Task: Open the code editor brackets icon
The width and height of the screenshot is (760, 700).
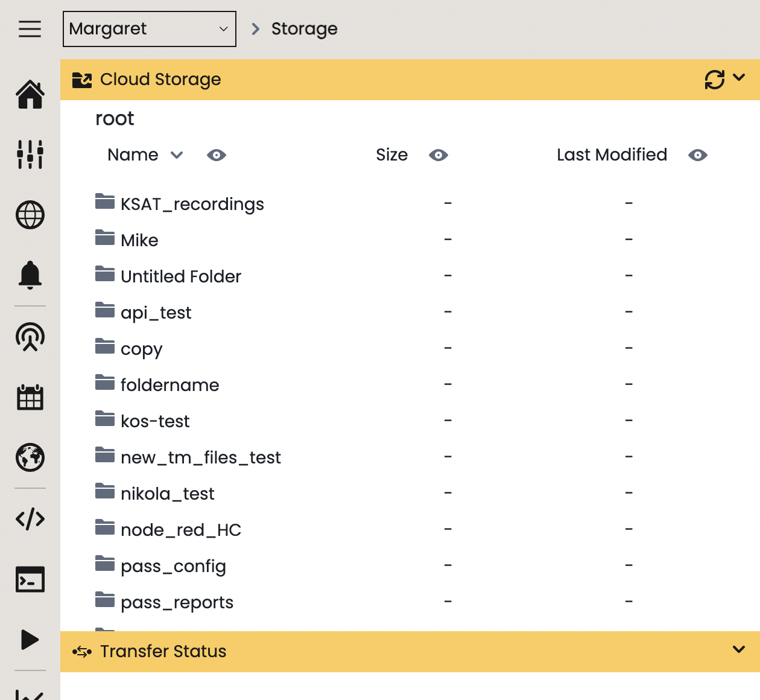Action: pyautogui.click(x=30, y=519)
